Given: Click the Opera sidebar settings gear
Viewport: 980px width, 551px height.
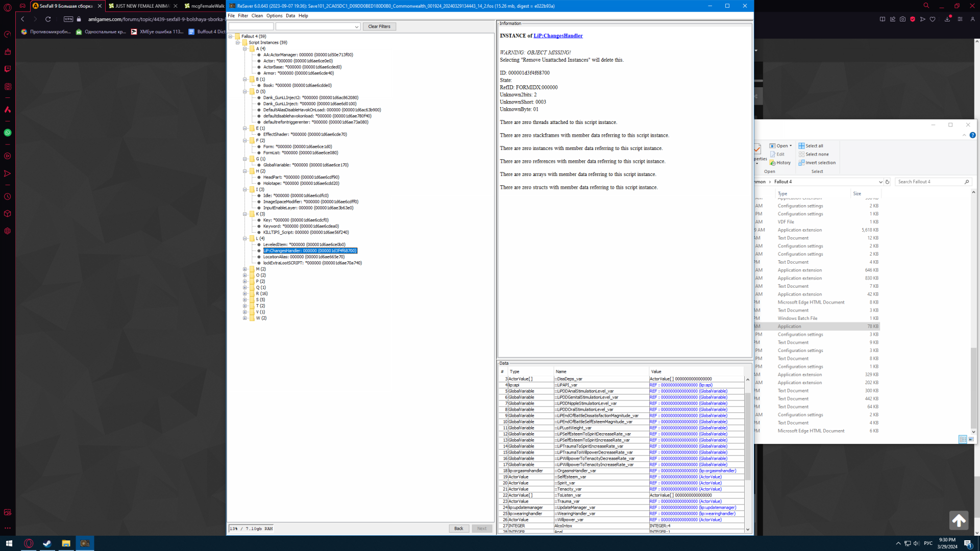Looking at the screenshot, I should pos(8,231).
